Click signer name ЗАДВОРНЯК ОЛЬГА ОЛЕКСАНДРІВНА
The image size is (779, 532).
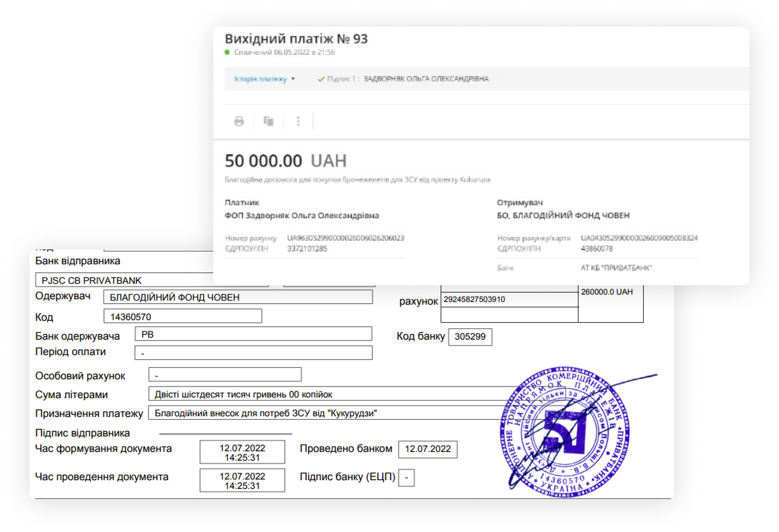[426, 79]
